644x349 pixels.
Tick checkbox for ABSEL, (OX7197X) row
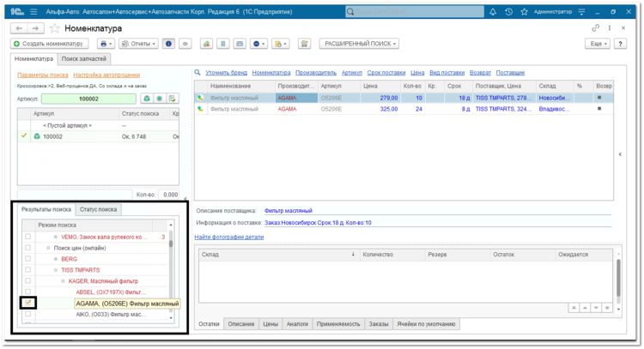28,292
